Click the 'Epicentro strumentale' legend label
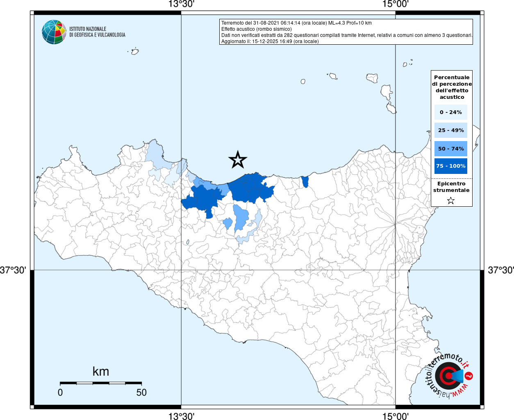 [x=451, y=187]
